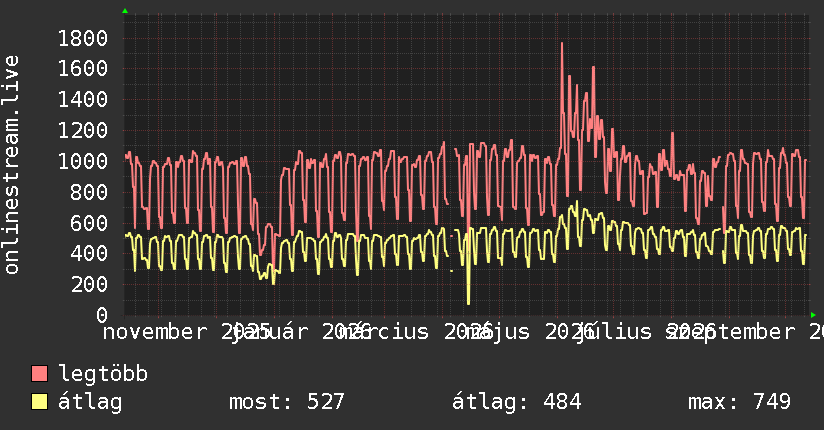Click the 'max: 749' statistic

click(739, 402)
